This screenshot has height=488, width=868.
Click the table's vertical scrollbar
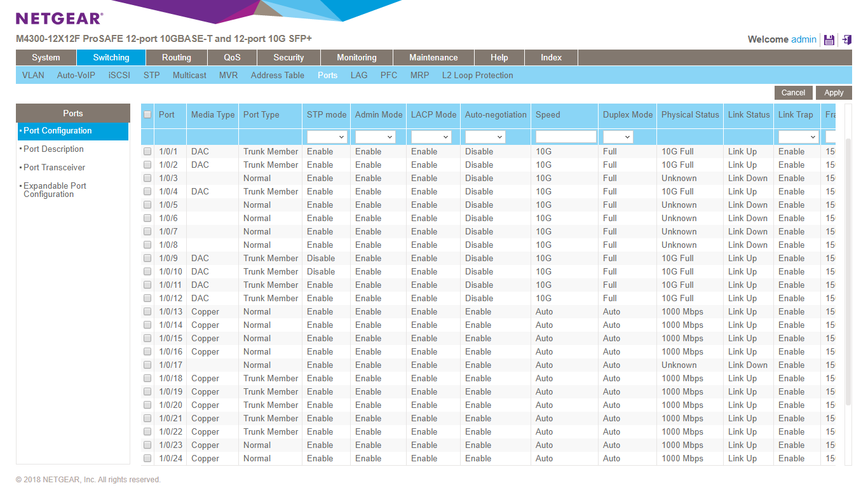pyautogui.click(x=848, y=273)
